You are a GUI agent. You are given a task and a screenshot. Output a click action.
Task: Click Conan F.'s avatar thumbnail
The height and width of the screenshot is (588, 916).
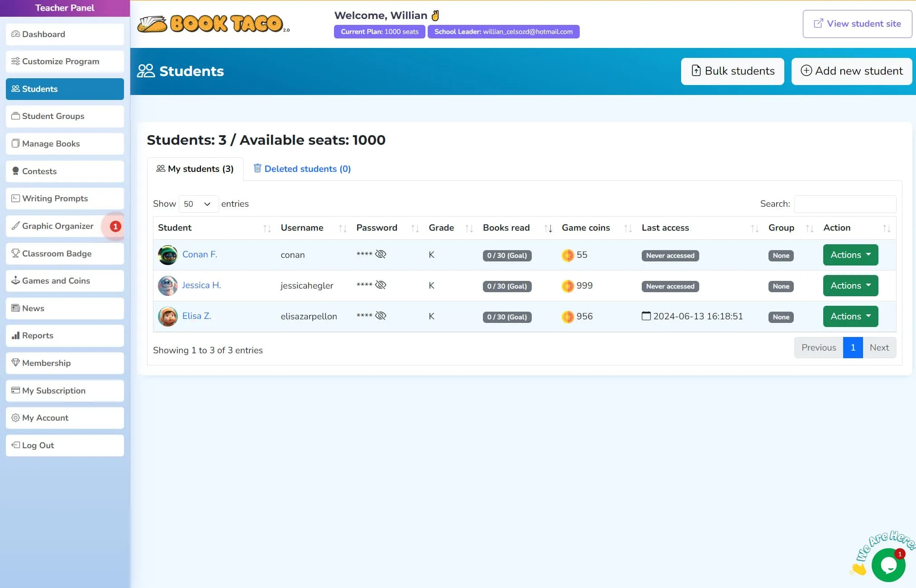click(167, 255)
